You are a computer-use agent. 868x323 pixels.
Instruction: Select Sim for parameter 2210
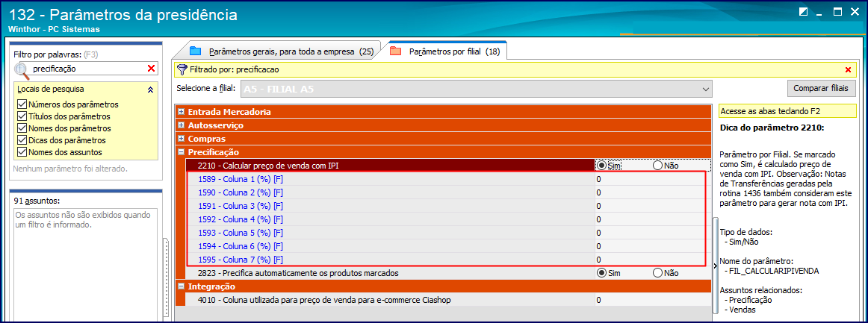pos(602,165)
